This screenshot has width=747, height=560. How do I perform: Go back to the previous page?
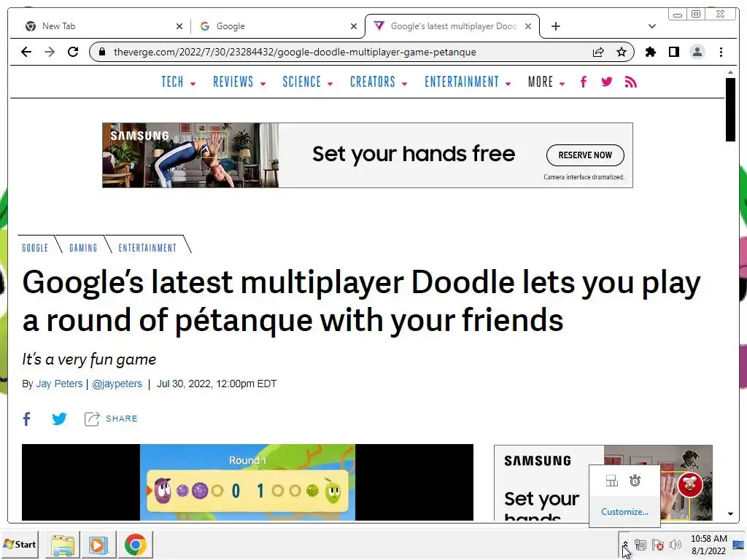click(26, 52)
